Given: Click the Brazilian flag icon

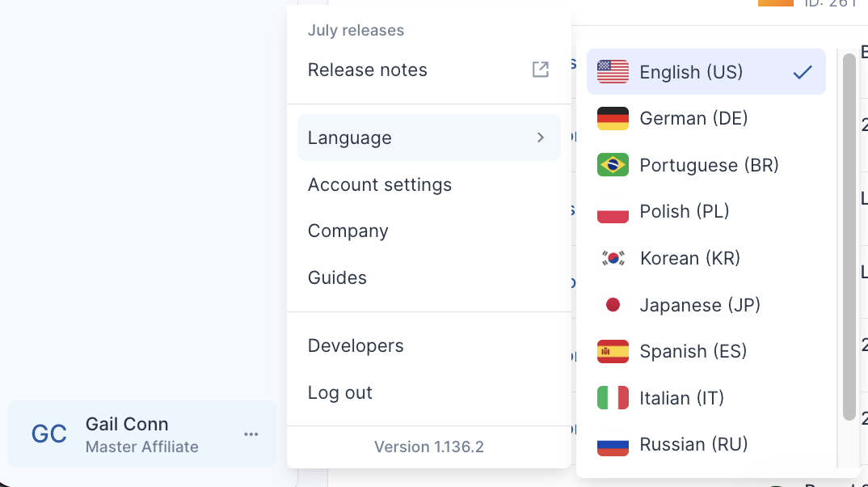Looking at the screenshot, I should tap(613, 164).
